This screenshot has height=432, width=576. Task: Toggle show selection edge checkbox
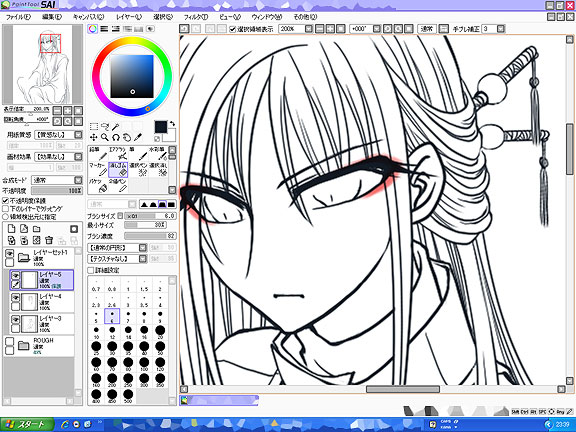click(x=233, y=29)
